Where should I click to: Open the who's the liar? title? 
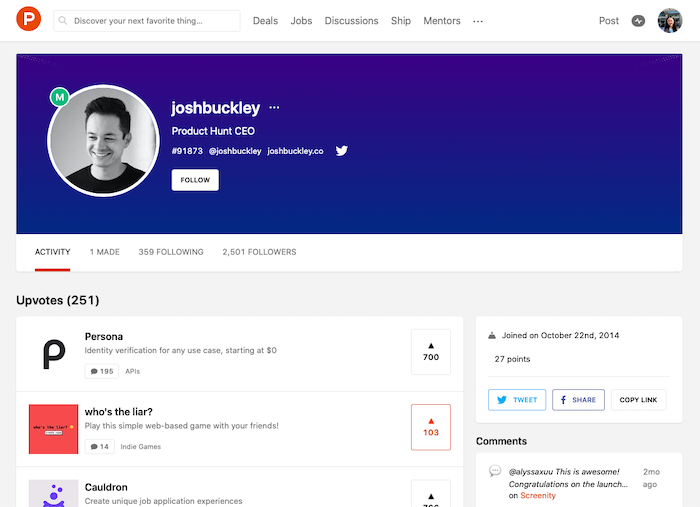tap(119, 412)
